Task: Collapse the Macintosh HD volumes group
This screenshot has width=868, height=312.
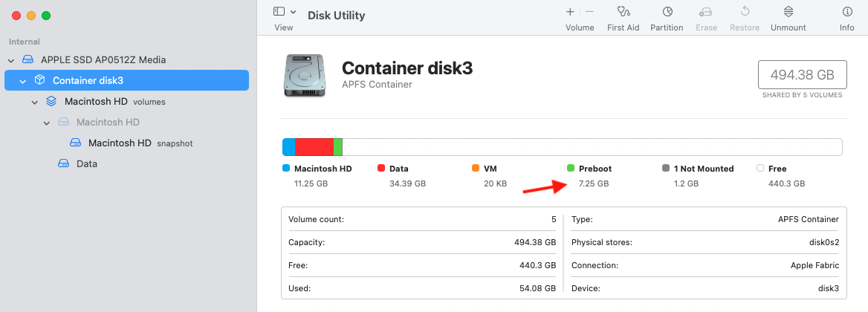Action: tap(34, 101)
